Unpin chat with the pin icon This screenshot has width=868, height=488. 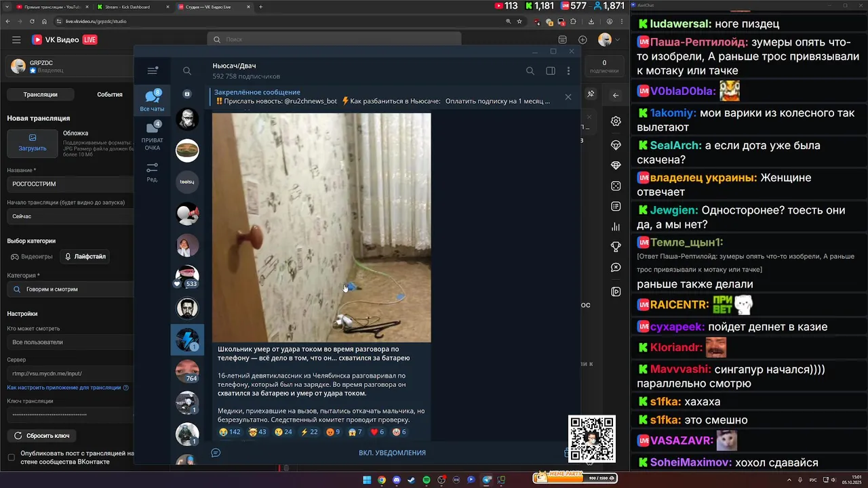[591, 94]
